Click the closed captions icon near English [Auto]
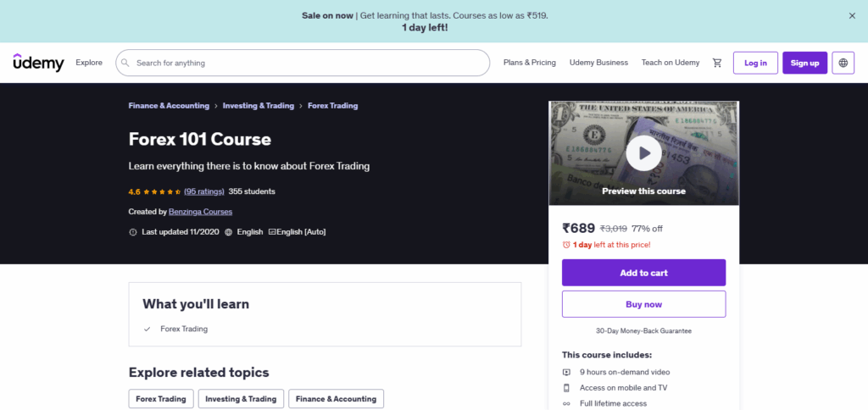The width and height of the screenshot is (868, 410). pyautogui.click(x=272, y=232)
